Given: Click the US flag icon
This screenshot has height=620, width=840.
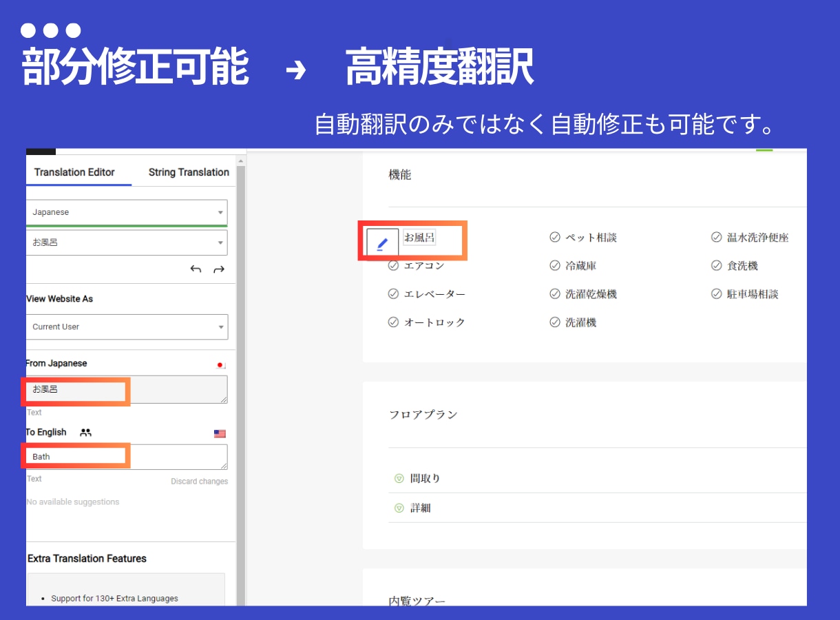Looking at the screenshot, I should pos(220,433).
